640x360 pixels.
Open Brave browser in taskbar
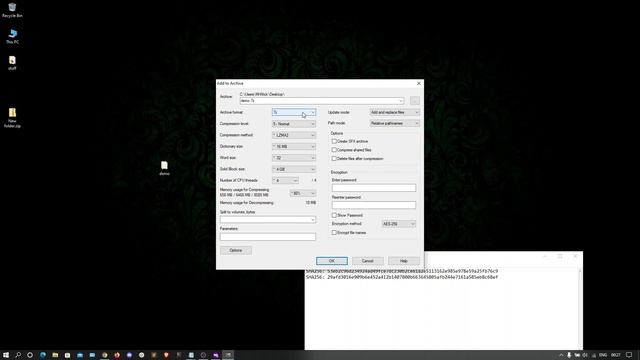166,355
